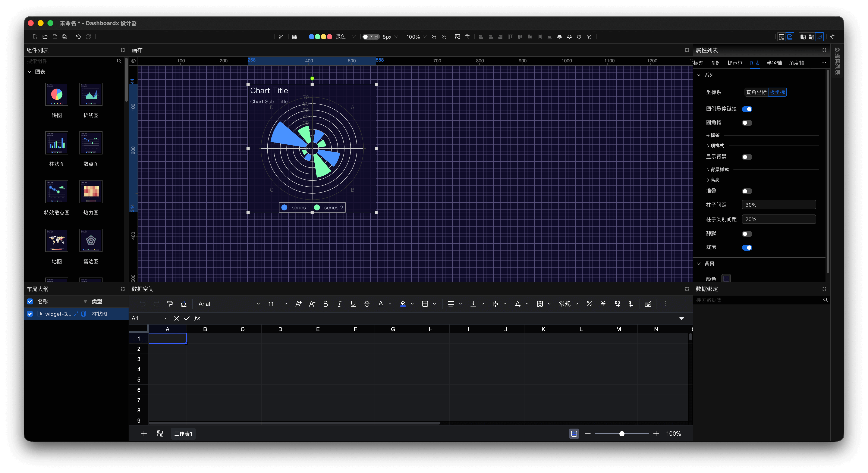Click the 工作表1 sheet button
This screenshot has width=868, height=473.
pyautogui.click(x=183, y=433)
